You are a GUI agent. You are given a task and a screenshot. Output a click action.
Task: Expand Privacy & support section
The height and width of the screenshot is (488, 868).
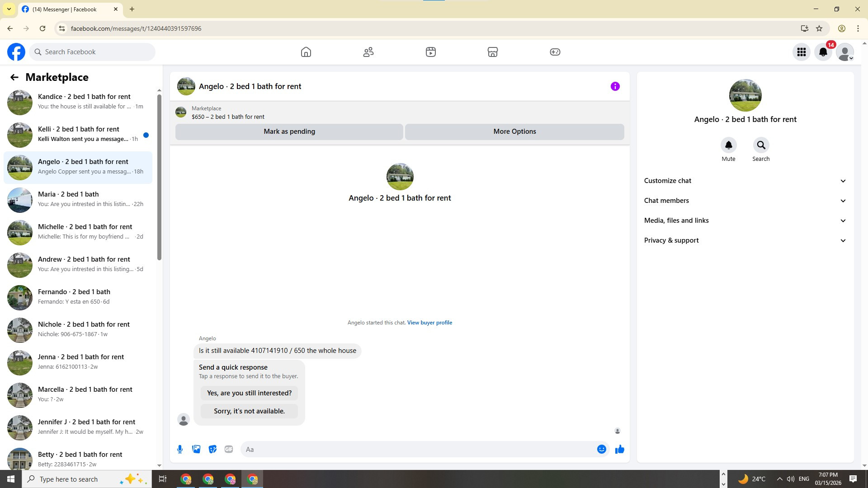(745, 240)
